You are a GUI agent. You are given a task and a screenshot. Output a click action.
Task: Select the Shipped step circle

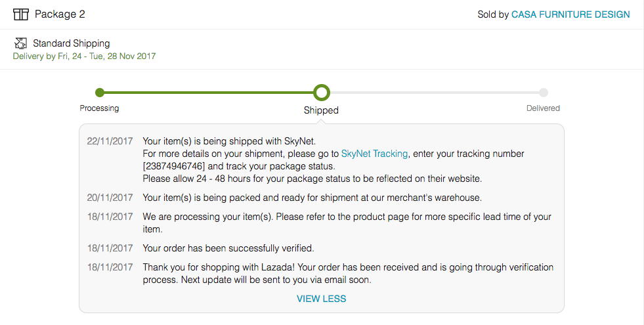[322, 93]
